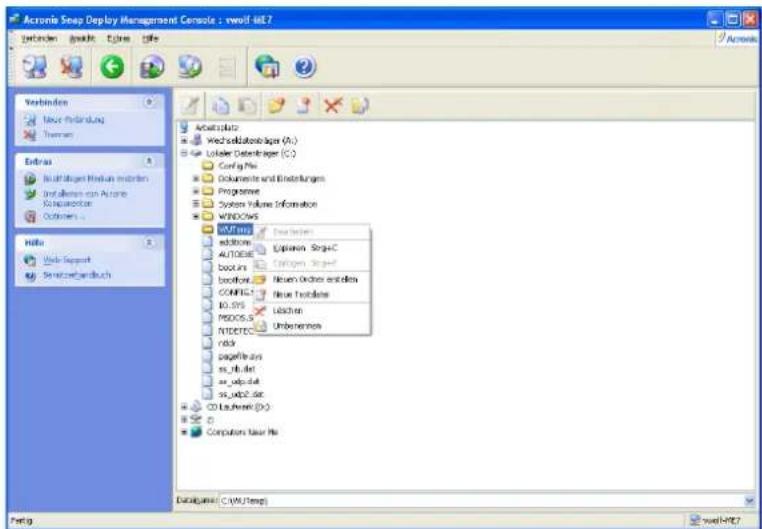Open the Optionen... sidebar link
Viewport: 762px width, 529px height.
pyautogui.click(x=64, y=216)
